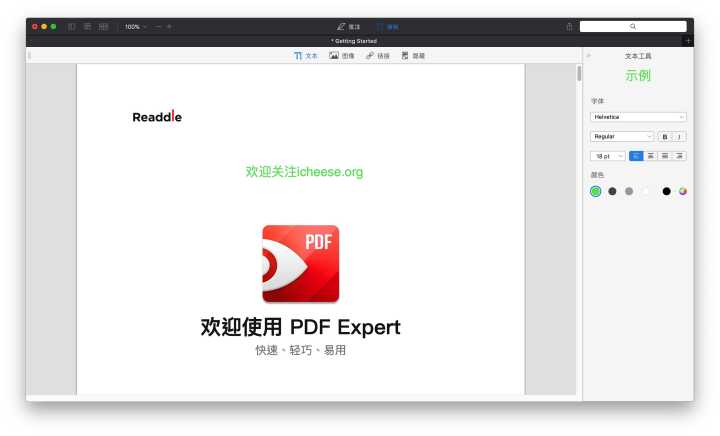
Task: Select the Link tool
Action: tap(377, 56)
